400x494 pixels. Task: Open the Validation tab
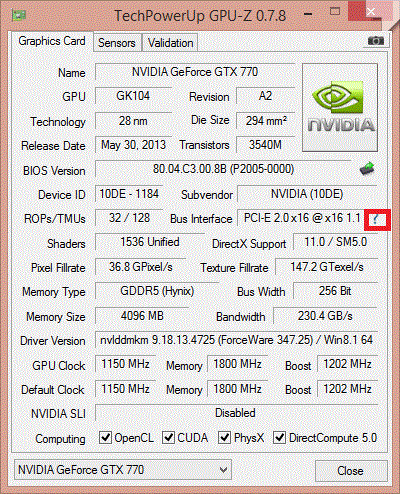click(170, 43)
